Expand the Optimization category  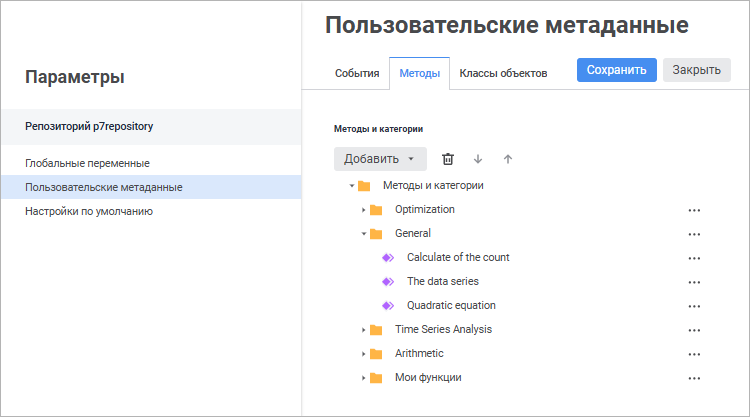pyautogui.click(x=364, y=210)
